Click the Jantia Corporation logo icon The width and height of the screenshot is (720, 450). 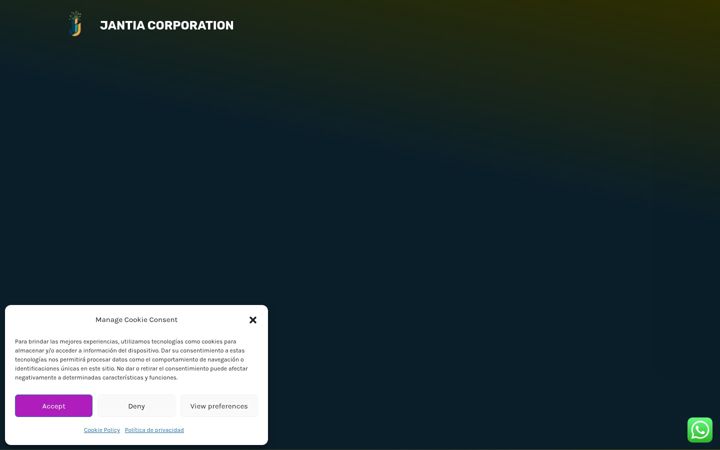(76, 24)
